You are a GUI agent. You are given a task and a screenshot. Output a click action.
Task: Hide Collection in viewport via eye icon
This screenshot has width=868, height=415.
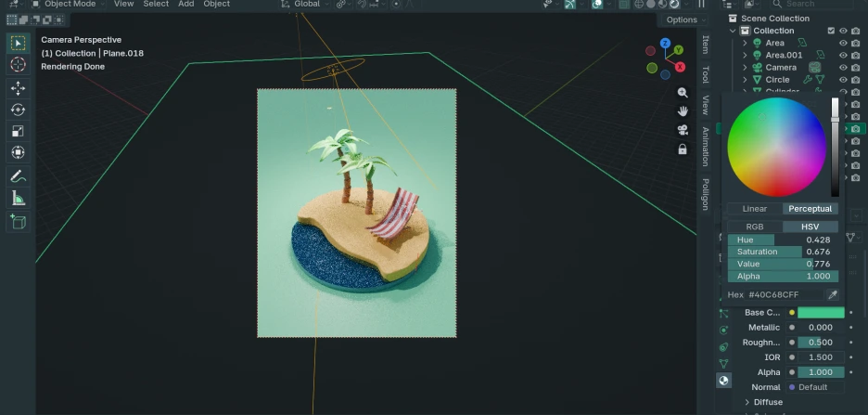[x=843, y=31]
